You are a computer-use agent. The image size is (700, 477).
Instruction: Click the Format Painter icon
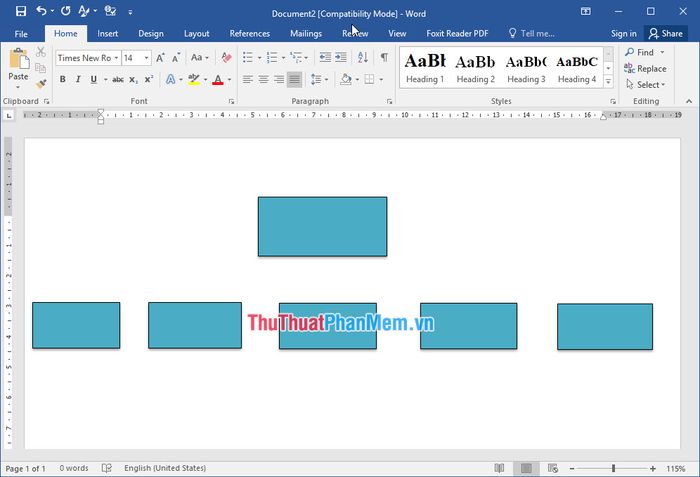pos(41,84)
